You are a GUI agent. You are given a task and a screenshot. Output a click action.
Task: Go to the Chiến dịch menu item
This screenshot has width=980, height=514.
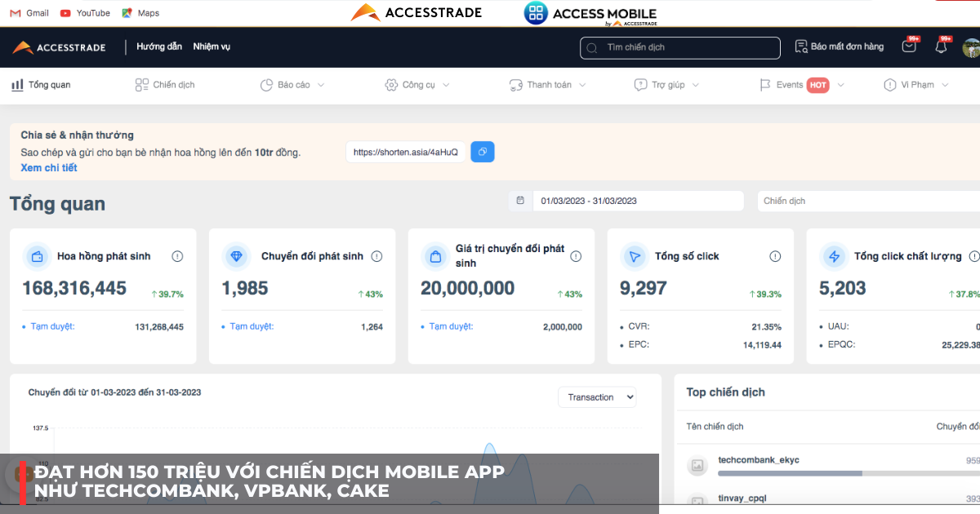165,85
